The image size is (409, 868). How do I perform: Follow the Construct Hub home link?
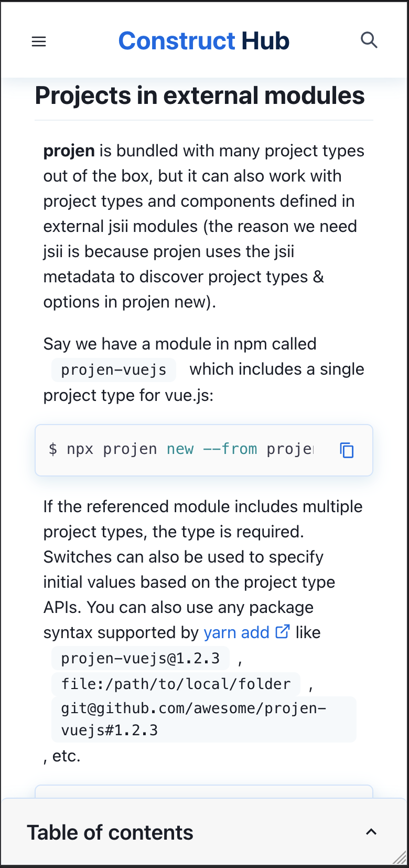203,40
